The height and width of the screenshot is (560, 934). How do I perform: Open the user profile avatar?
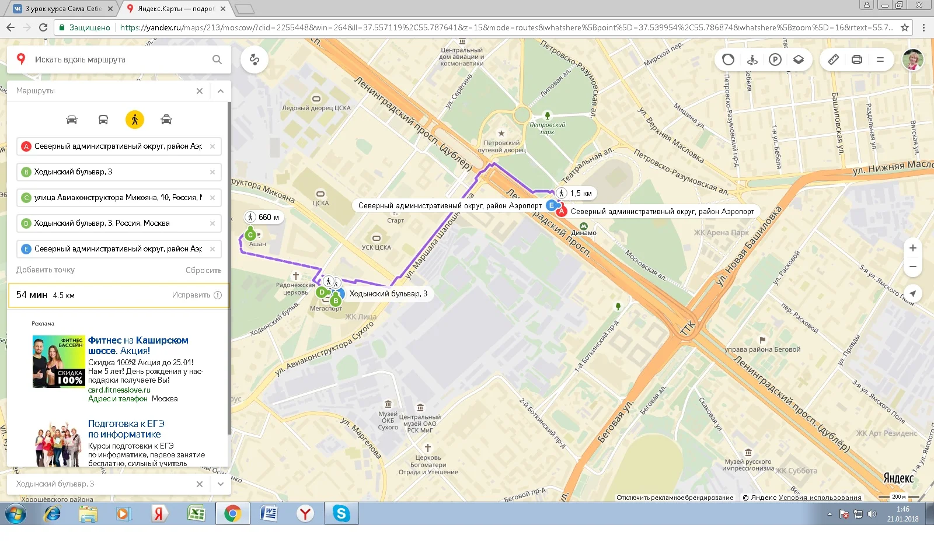click(913, 60)
